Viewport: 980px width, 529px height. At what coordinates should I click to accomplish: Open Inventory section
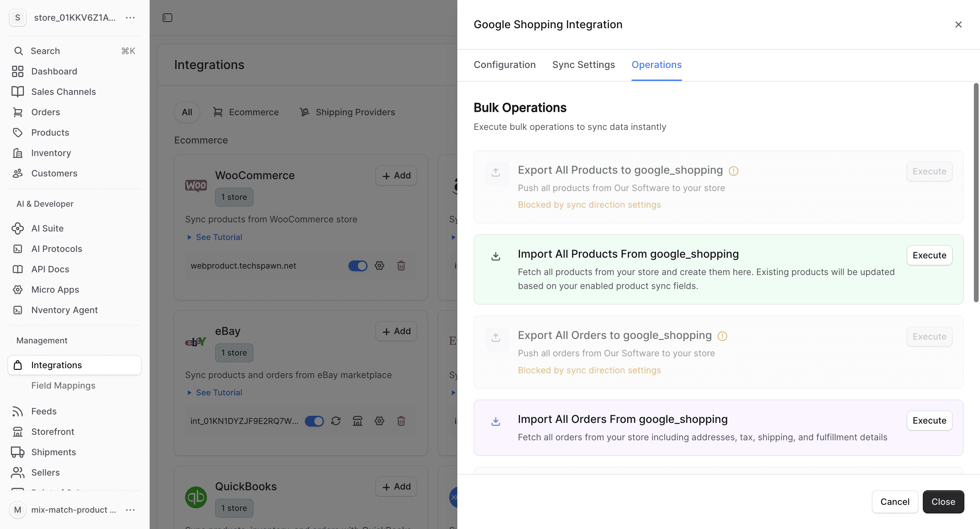(x=75, y=153)
